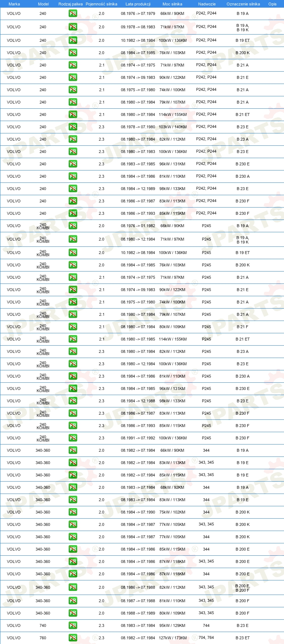Click fuel icon in 240 P242 B 21 ET row

click(x=73, y=114)
